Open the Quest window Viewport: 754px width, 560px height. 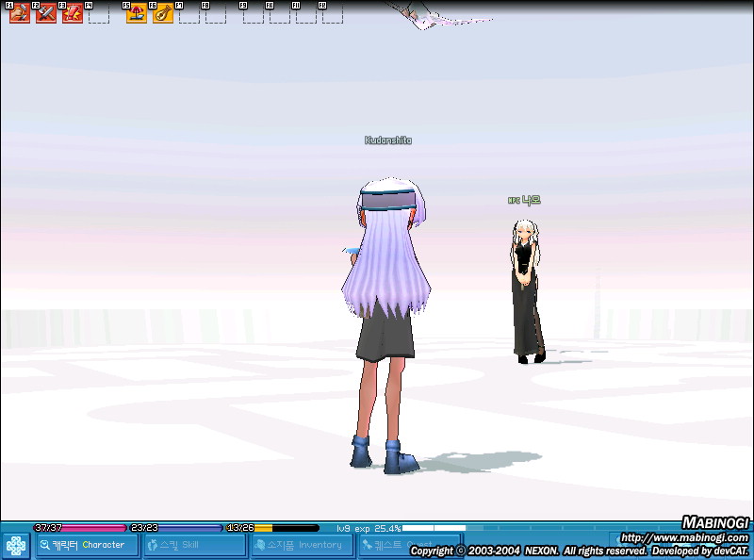[411, 545]
